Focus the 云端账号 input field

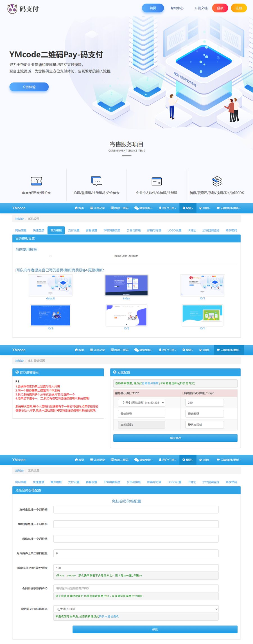(x=141, y=414)
